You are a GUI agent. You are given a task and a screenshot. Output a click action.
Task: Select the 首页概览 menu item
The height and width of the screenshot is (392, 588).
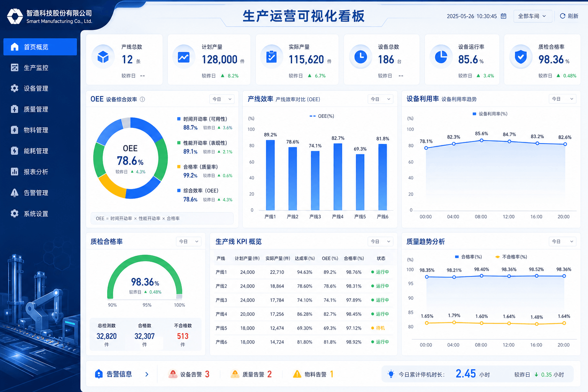click(40, 47)
